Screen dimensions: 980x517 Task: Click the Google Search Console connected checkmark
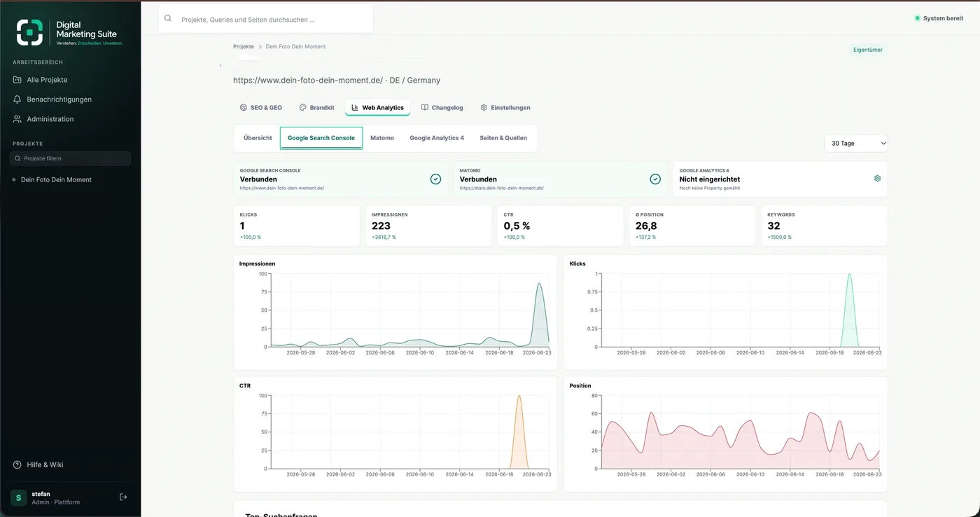pyautogui.click(x=435, y=179)
